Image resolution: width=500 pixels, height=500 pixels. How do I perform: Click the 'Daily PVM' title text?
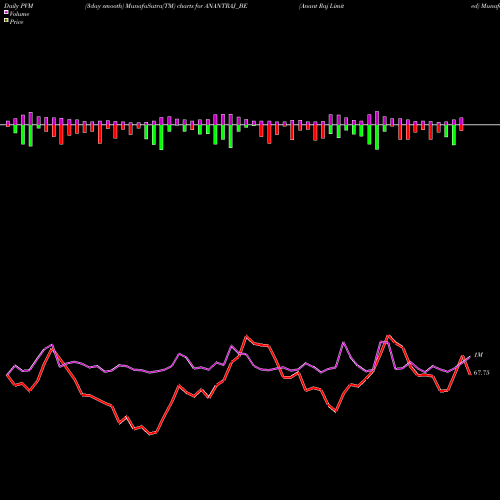point(19,6)
